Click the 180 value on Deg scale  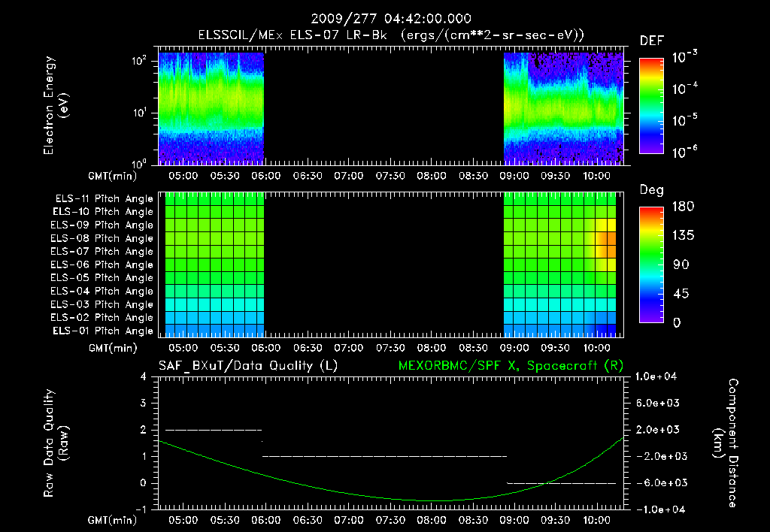click(x=683, y=207)
